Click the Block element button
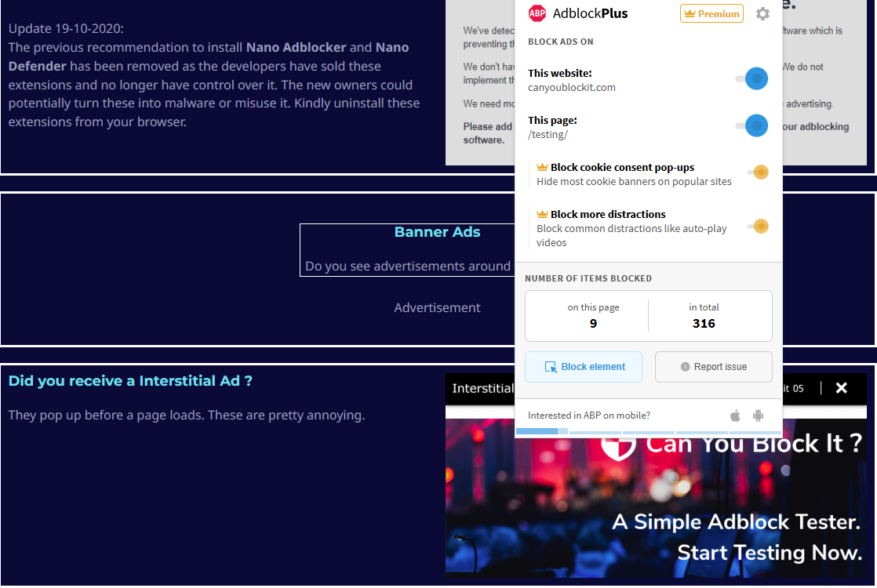Viewport: 877px width, 588px height. 584,367
